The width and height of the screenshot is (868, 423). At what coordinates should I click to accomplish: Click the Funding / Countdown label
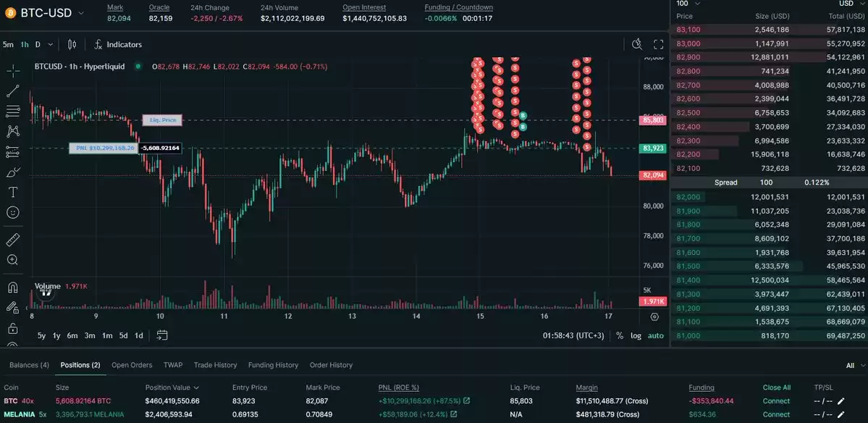pos(458,8)
